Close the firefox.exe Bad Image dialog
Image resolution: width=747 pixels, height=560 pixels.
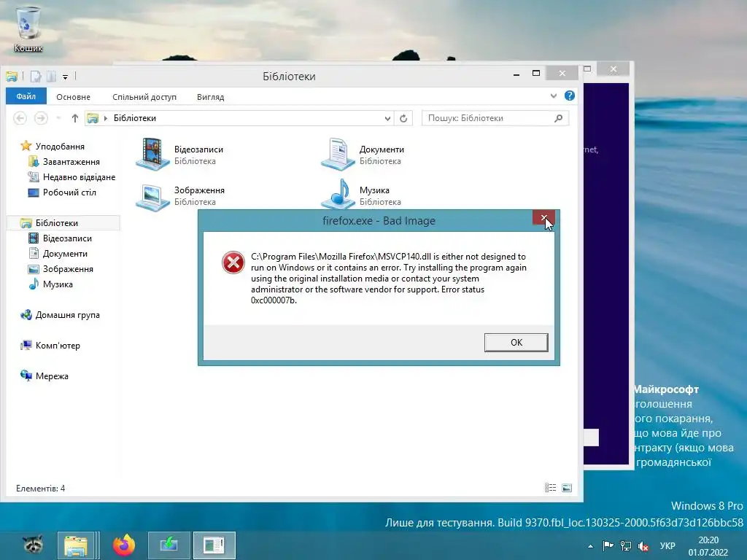tap(543, 218)
